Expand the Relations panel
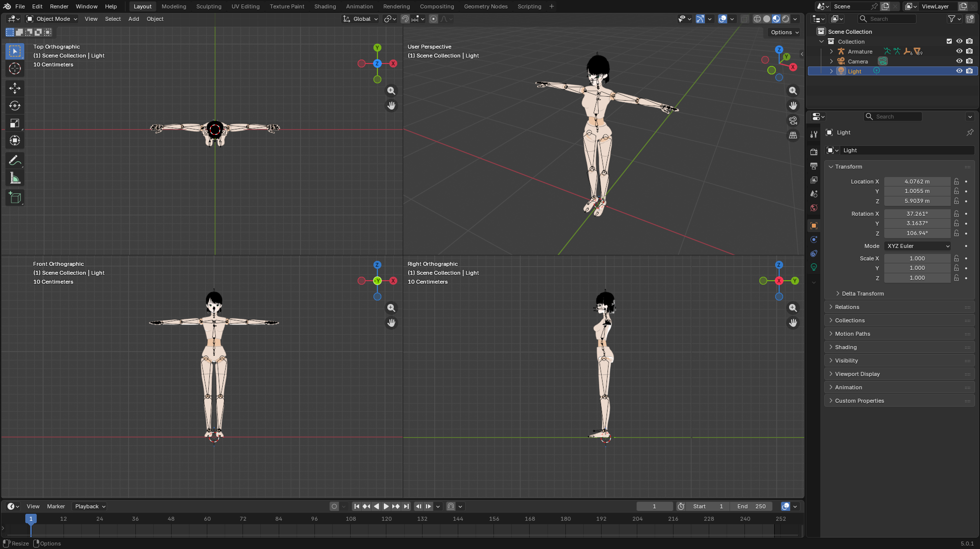Viewport: 980px width, 549px height. [x=847, y=307]
